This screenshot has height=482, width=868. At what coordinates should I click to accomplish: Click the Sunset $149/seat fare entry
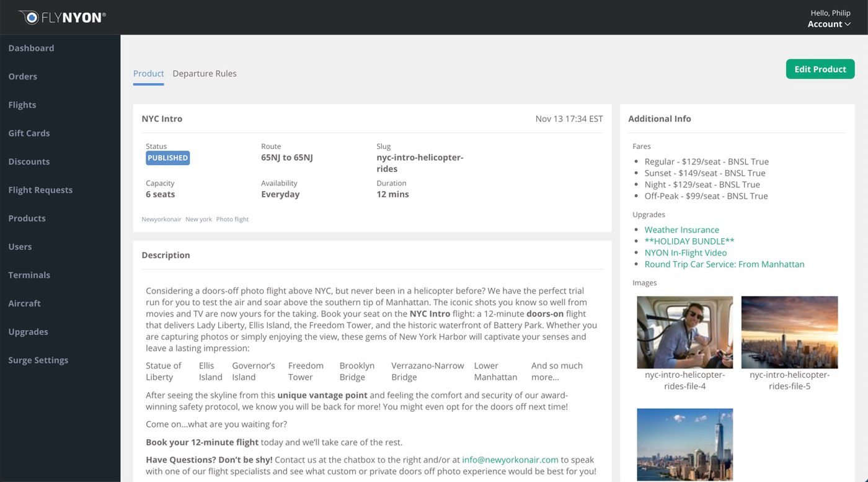(x=705, y=173)
